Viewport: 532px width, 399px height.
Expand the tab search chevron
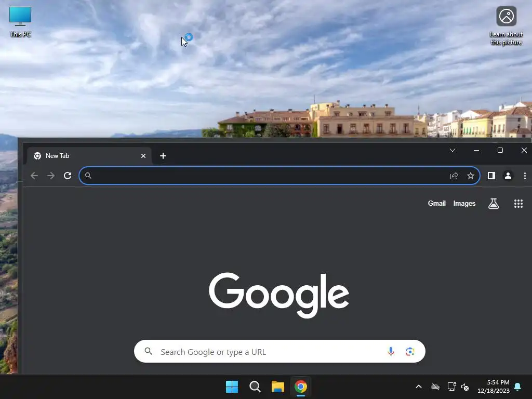coord(453,150)
